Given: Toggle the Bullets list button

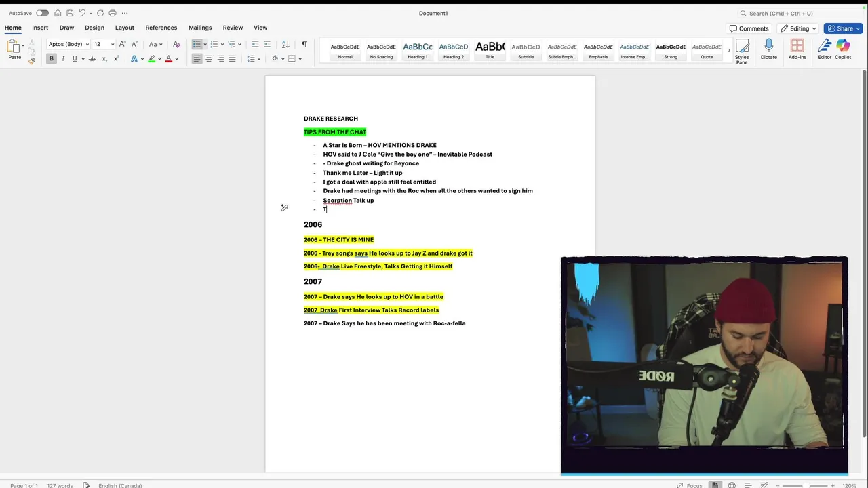Looking at the screenshot, I should [x=197, y=44].
